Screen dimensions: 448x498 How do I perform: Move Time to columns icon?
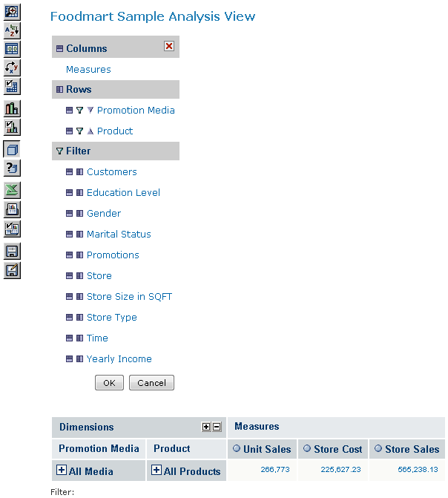coord(69,338)
